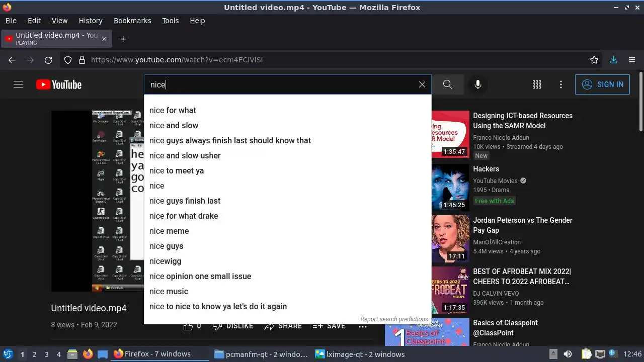Click the YouTube logo
644x362 pixels.
pos(59,84)
